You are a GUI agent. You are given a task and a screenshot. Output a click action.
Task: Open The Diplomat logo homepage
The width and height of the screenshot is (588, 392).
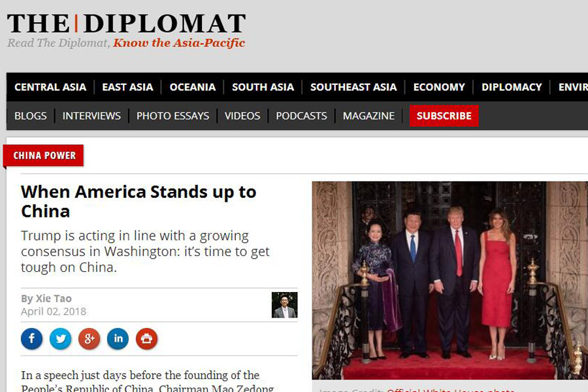tap(126, 31)
